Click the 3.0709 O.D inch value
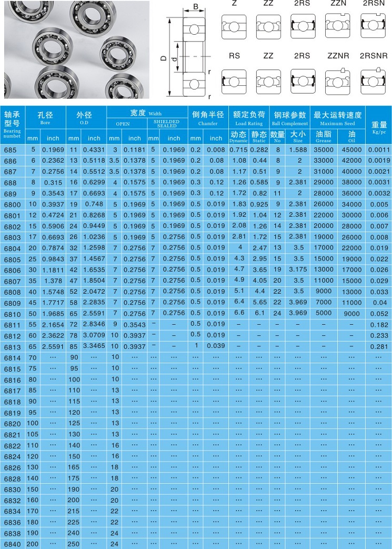Screen dimensions: 392x549 coord(94,335)
